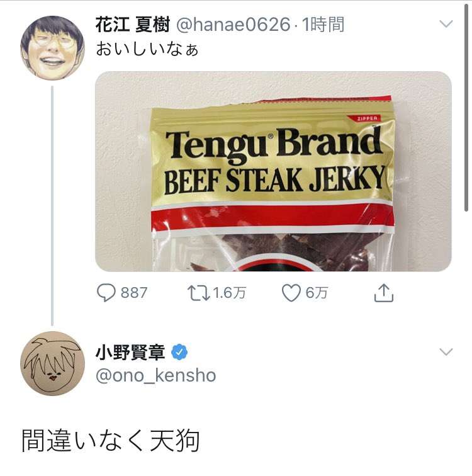
Task: Click the 1時間 timestamp
Action: 323,25
